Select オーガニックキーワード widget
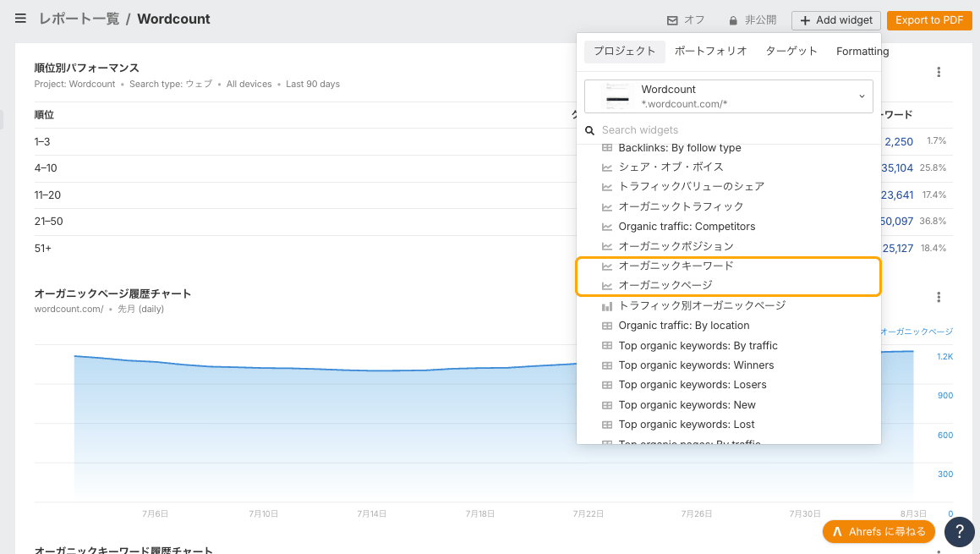 point(676,266)
